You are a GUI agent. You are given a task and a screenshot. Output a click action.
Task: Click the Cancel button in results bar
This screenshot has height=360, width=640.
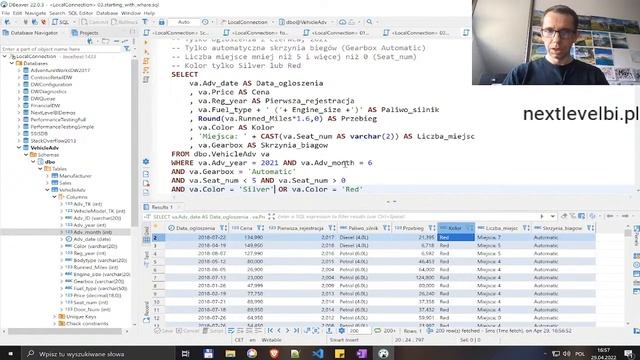186,331
